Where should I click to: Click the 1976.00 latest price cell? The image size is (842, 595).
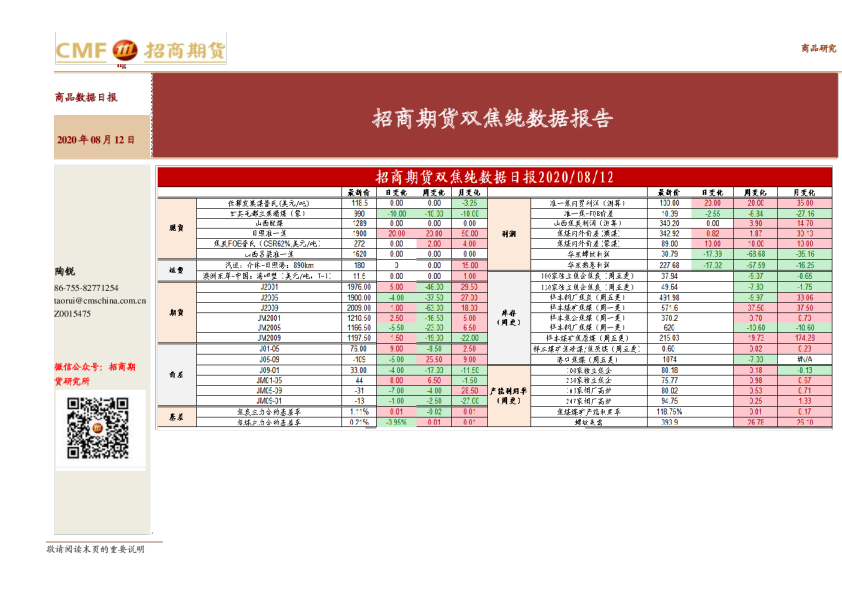[359, 285]
